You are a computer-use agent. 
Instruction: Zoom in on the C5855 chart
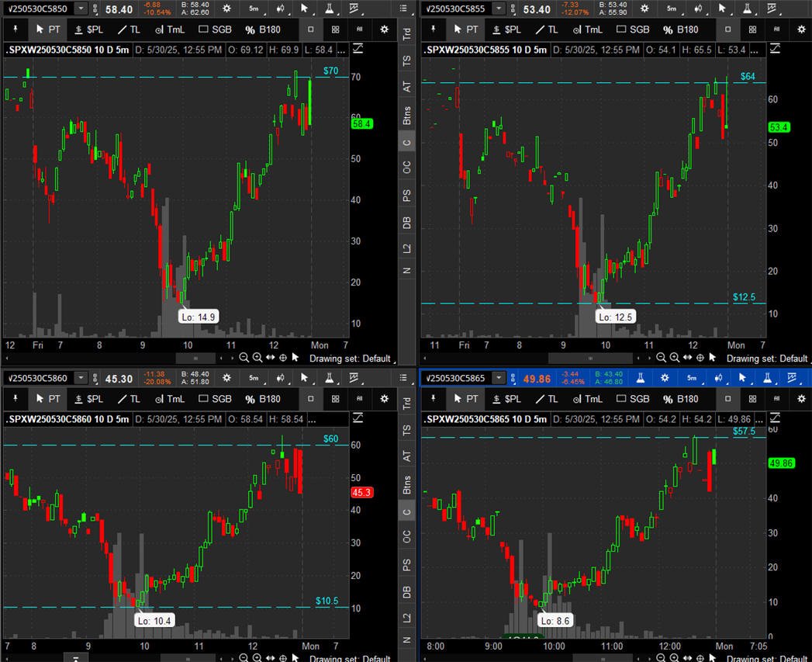[x=674, y=357]
